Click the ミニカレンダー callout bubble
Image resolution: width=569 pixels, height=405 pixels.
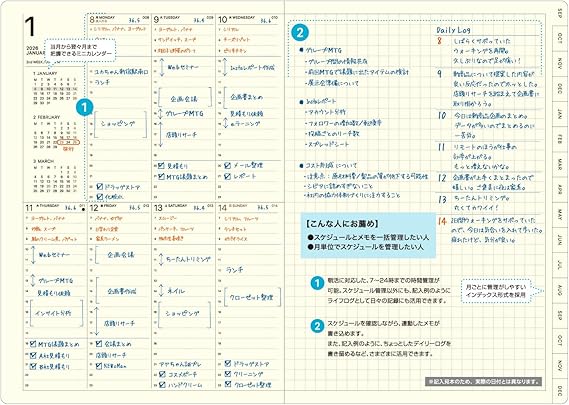point(81,50)
